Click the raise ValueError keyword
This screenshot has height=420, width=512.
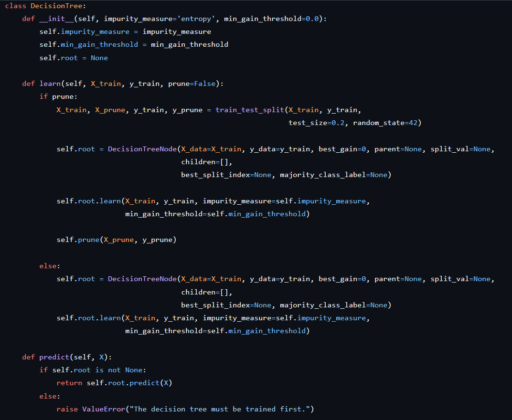[x=67, y=409]
